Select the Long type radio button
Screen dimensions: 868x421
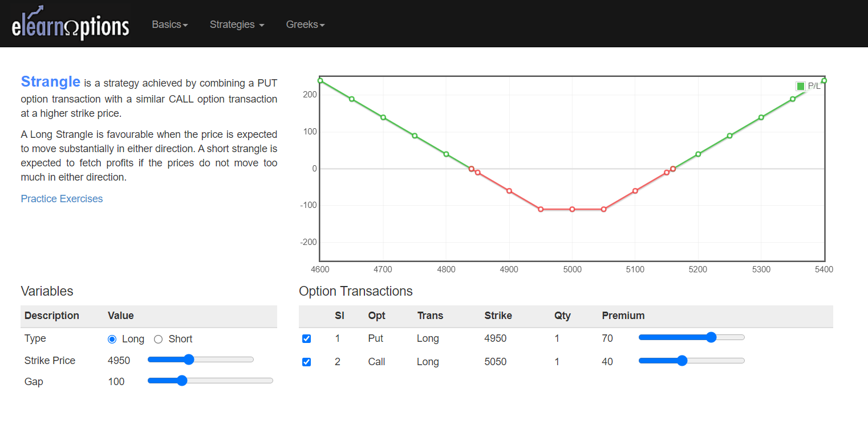112,339
